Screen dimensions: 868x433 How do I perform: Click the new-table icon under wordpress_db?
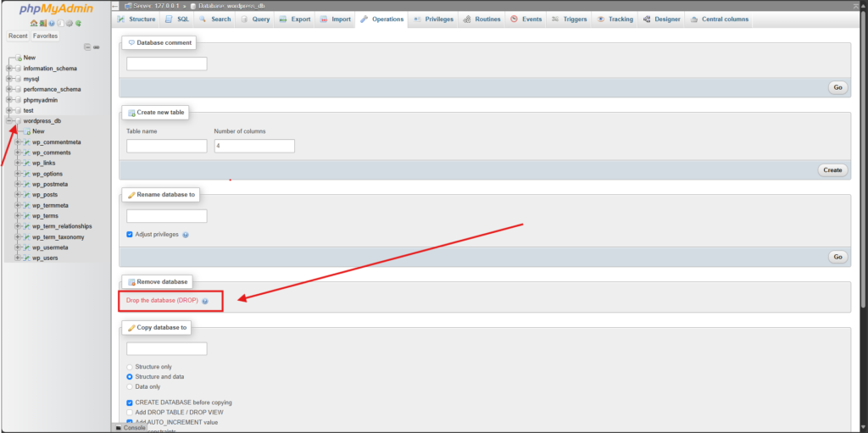[26, 132]
